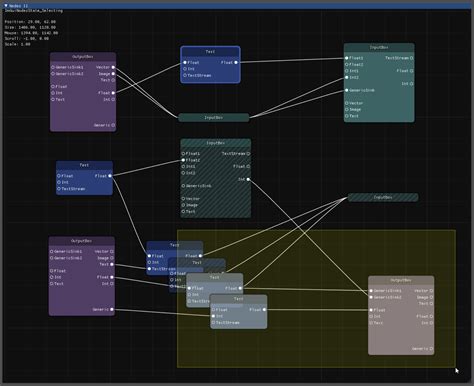This screenshot has height=386, width=474.
Task: Click Float input pin of bright-bordered Test node
Action: (185, 62)
